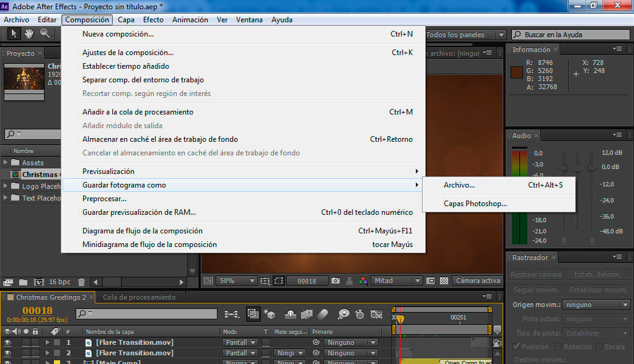Click the Christmas composition thumbnail preview

click(x=24, y=78)
